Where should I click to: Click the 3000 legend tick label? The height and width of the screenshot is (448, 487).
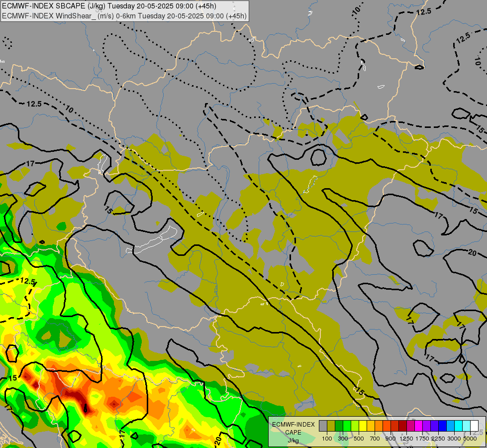(x=454, y=439)
